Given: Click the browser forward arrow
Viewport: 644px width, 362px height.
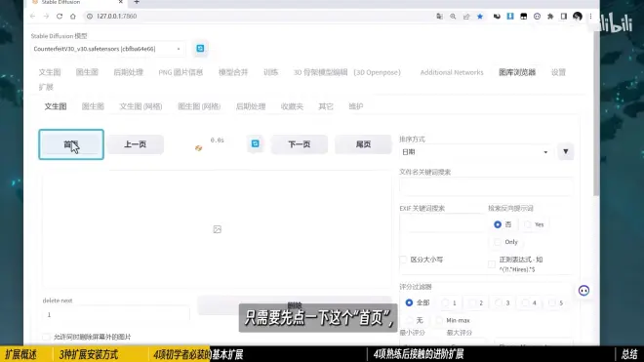Looking at the screenshot, I should pyautogui.click(x=46, y=16).
